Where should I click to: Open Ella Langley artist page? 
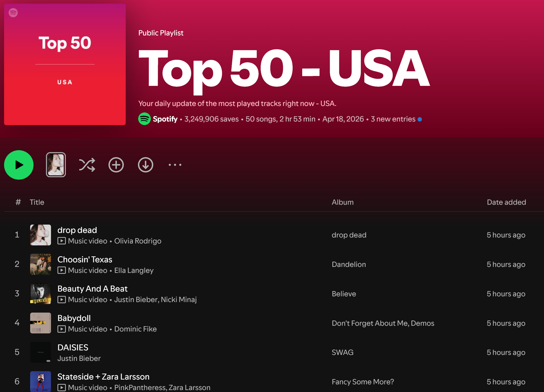tap(134, 271)
